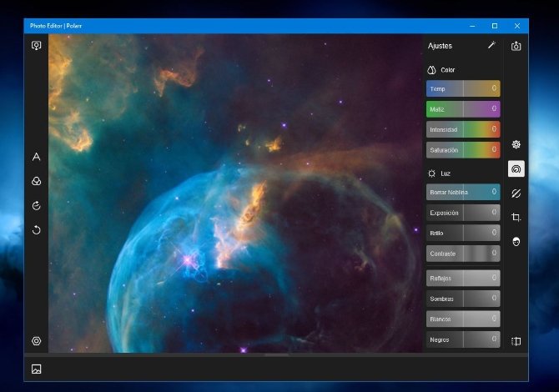Click the Color section droplet icon
This screenshot has height=392, width=559.
coord(431,70)
